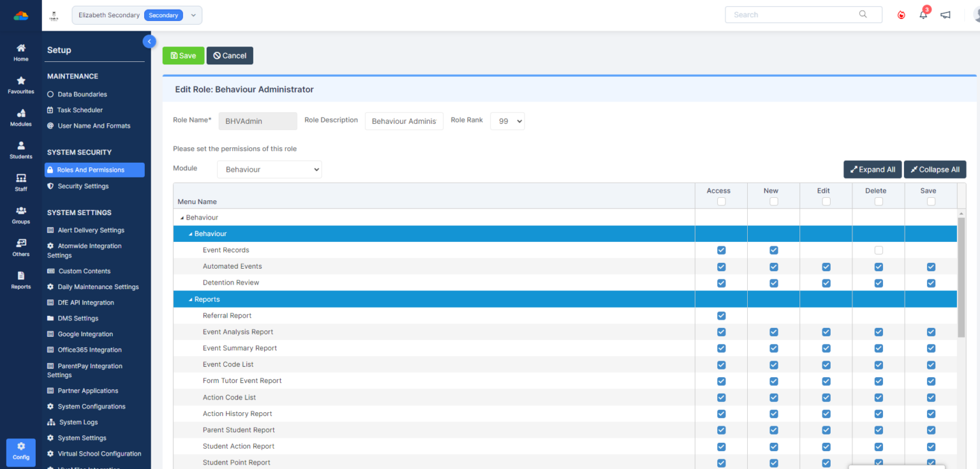Image resolution: width=980 pixels, height=469 pixels.
Task: Open the Groups sidebar icon
Action: tap(20, 215)
